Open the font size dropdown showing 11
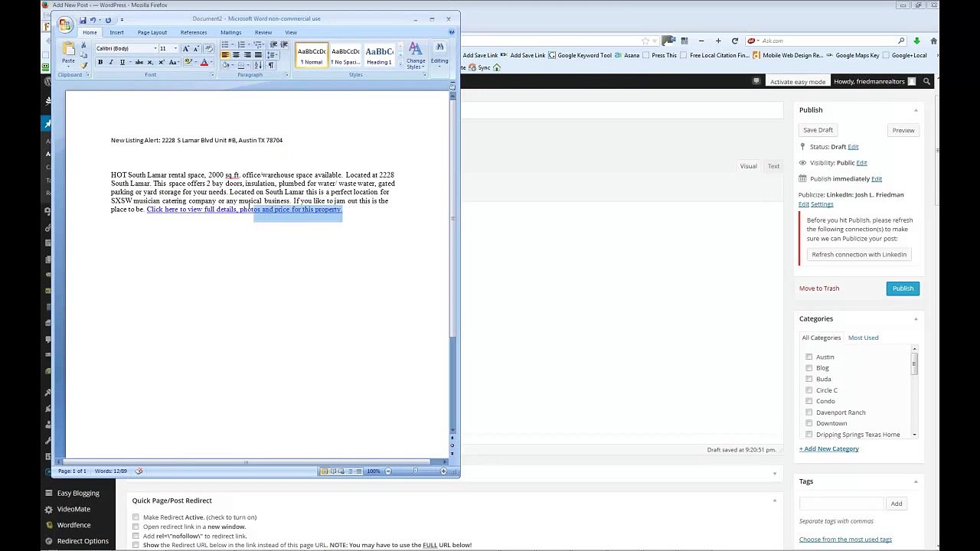The width and height of the screenshot is (980, 551). tap(175, 48)
